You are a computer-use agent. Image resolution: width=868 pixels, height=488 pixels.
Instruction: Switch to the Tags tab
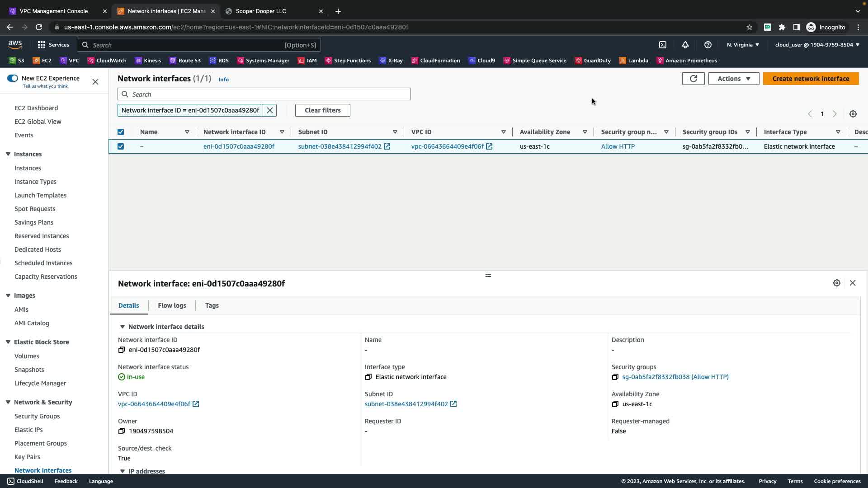[x=212, y=305]
